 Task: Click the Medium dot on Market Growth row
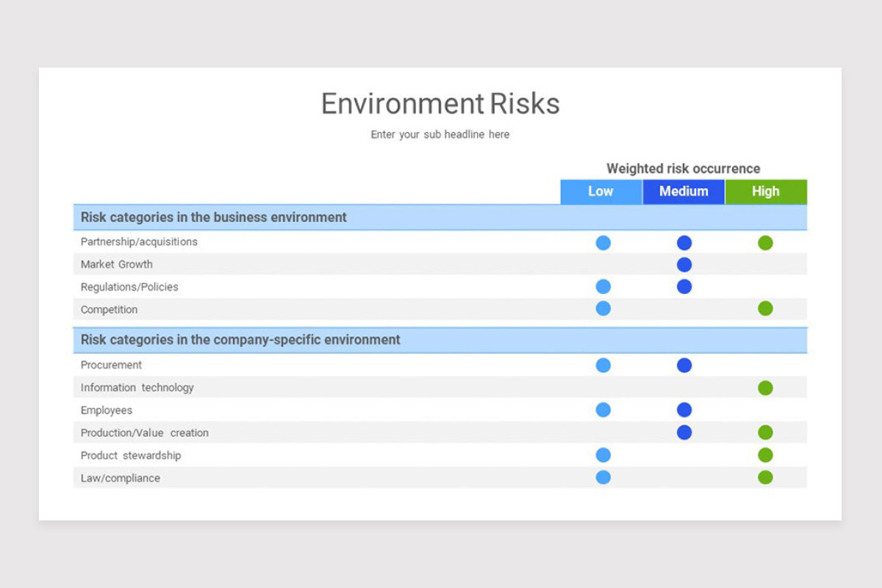tap(684, 265)
